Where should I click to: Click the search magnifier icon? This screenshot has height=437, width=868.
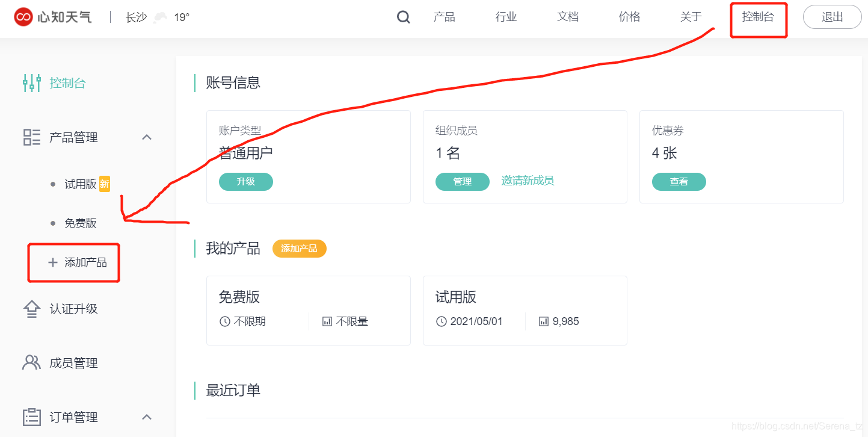pyautogui.click(x=404, y=17)
